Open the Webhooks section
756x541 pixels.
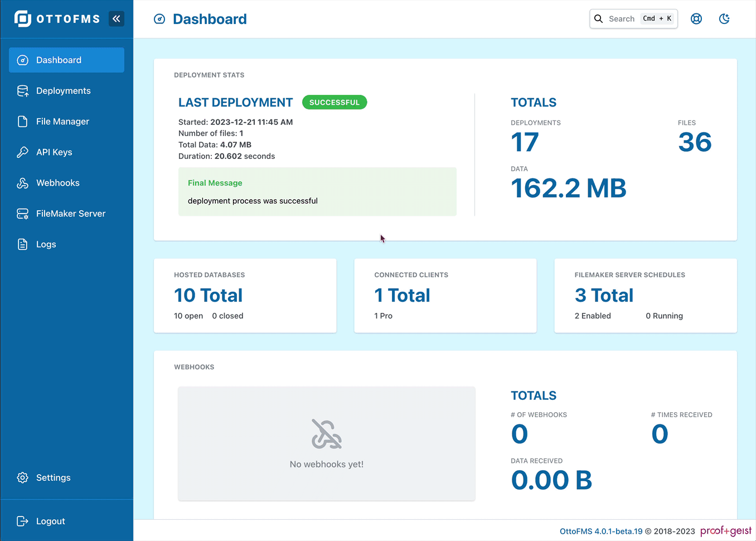66,183
